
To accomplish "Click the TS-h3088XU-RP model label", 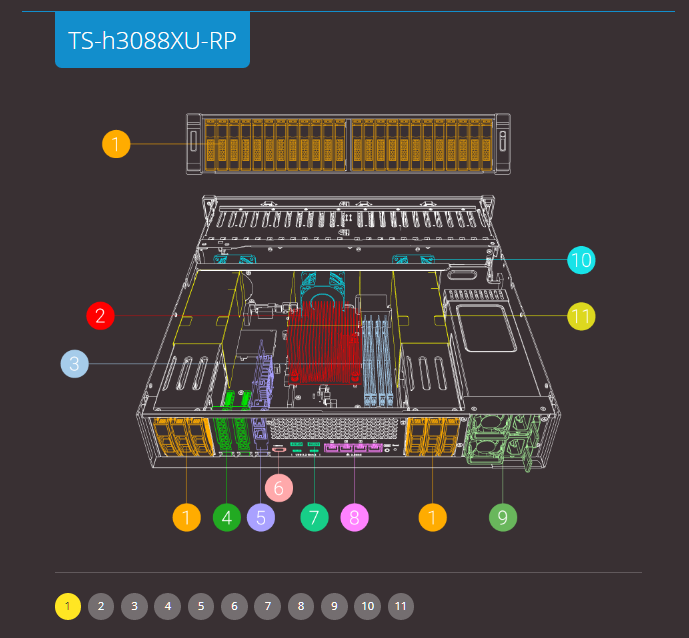I will click(152, 40).
